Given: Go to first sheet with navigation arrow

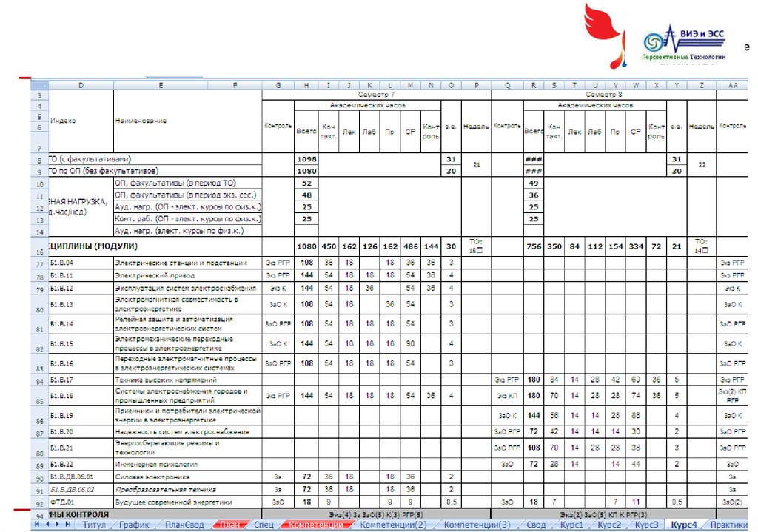Looking at the screenshot, I should (37, 525).
